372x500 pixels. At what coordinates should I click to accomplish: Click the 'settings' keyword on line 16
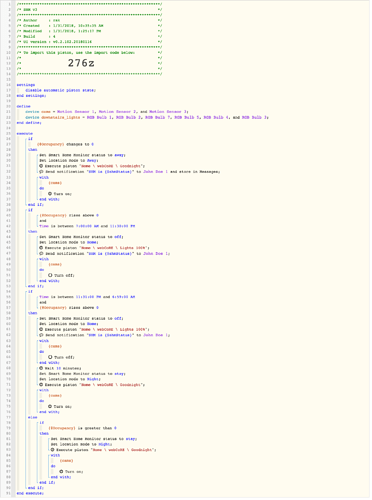pos(26,85)
